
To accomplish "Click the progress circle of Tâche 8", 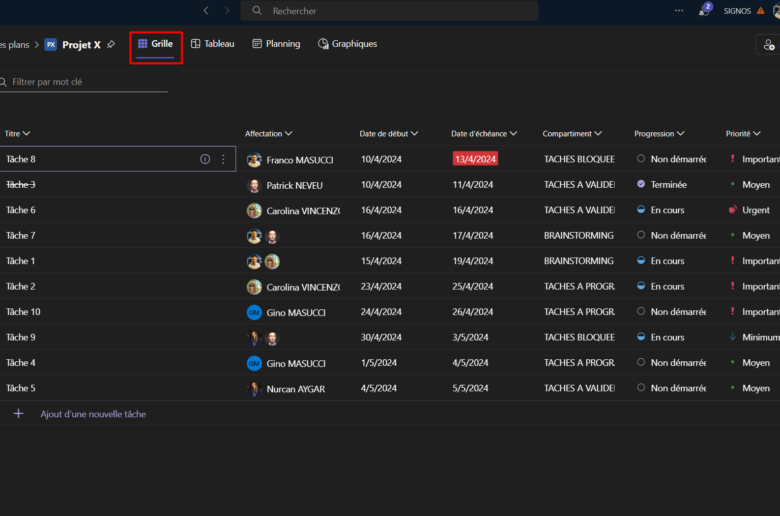I will click(x=641, y=159).
